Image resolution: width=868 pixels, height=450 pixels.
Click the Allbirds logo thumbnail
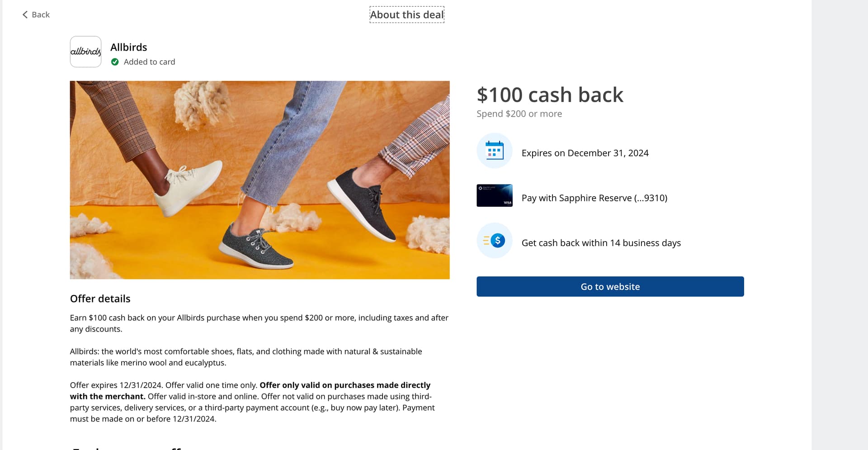tap(85, 52)
